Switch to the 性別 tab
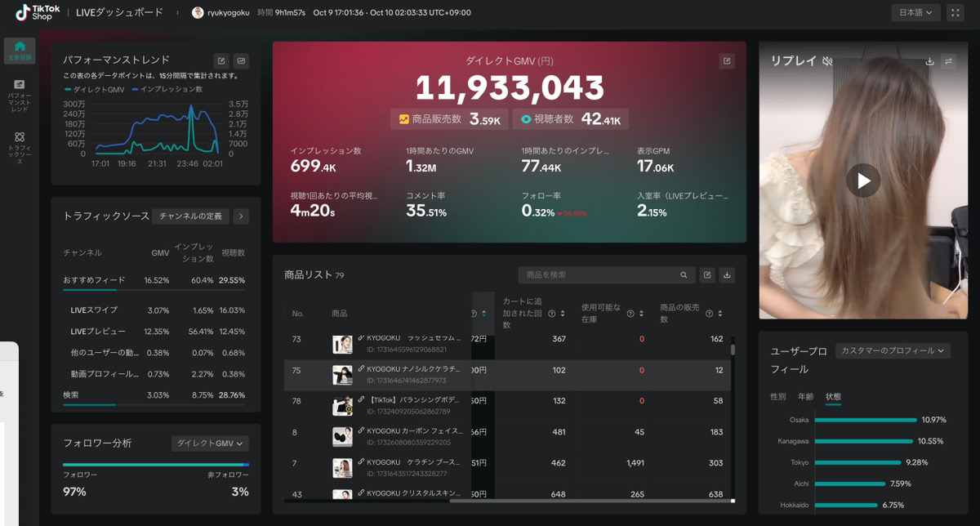The width and height of the screenshot is (980, 526). pos(778,397)
